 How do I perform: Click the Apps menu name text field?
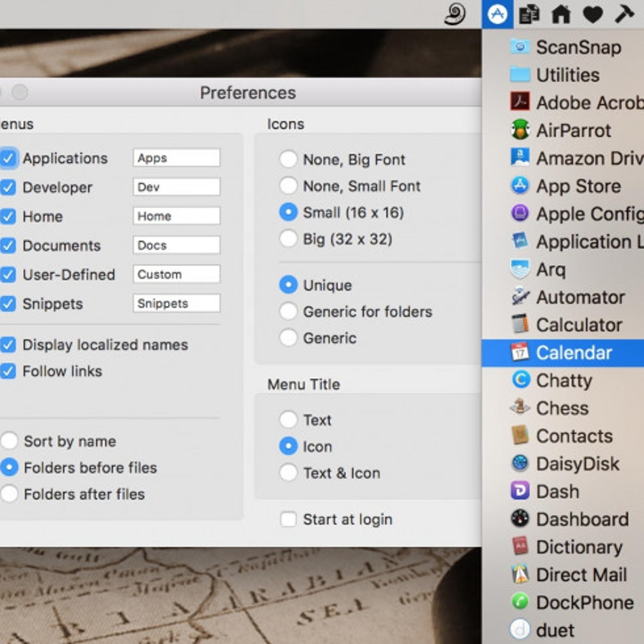point(176,158)
